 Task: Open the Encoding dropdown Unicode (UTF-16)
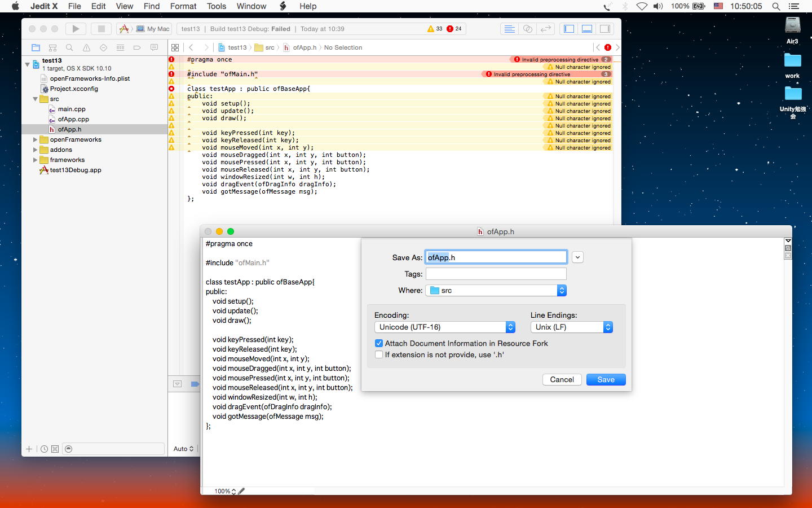(x=444, y=327)
